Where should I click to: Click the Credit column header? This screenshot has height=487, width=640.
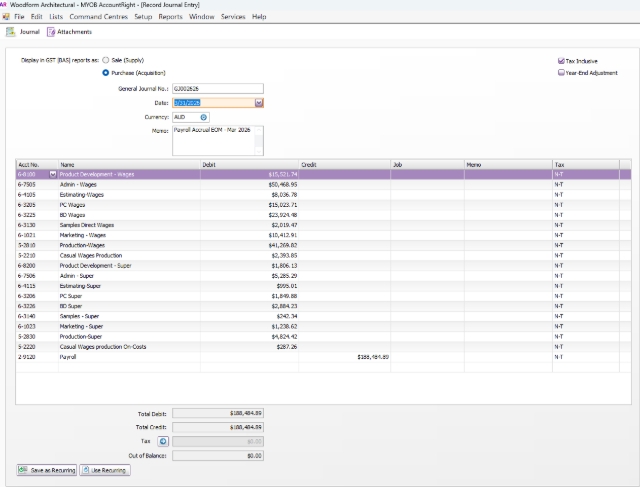pyautogui.click(x=344, y=165)
